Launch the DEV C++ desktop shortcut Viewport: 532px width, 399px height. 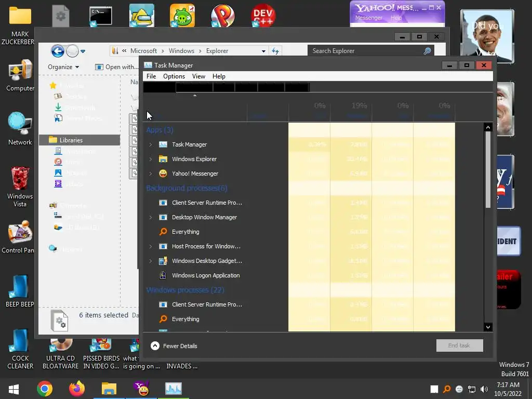(x=263, y=16)
